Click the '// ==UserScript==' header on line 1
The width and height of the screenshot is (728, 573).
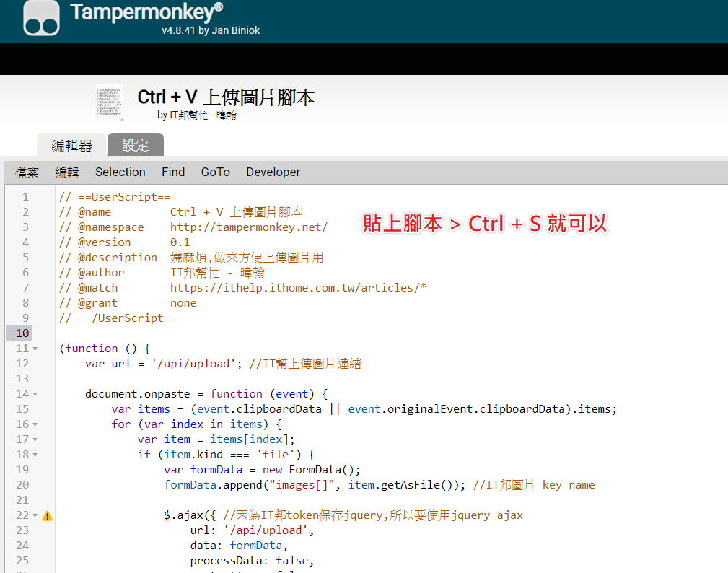(x=115, y=197)
